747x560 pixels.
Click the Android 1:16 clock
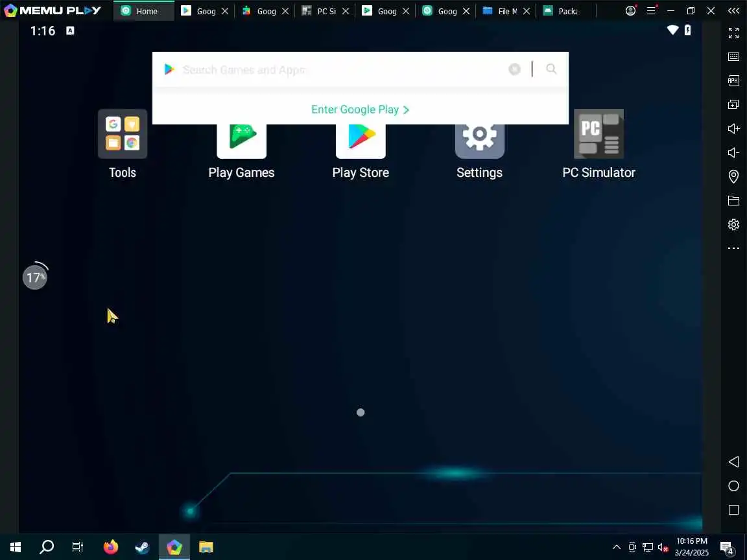[x=43, y=31]
